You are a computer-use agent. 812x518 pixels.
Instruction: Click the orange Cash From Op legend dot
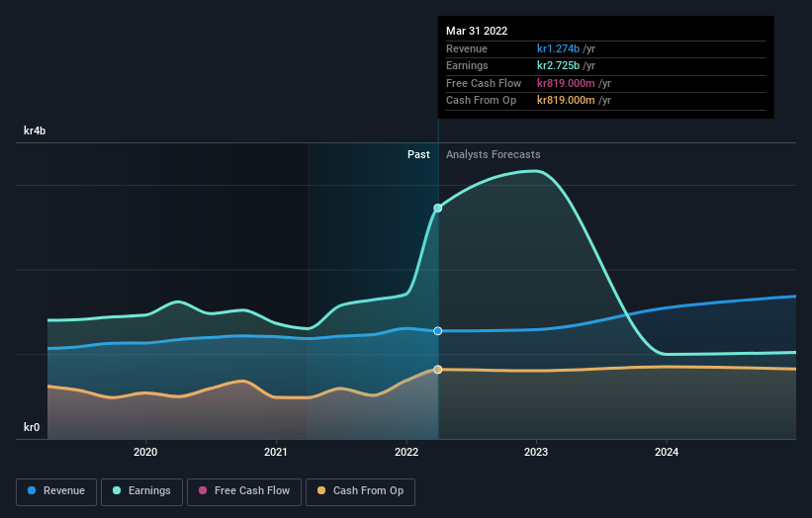[x=321, y=490]
